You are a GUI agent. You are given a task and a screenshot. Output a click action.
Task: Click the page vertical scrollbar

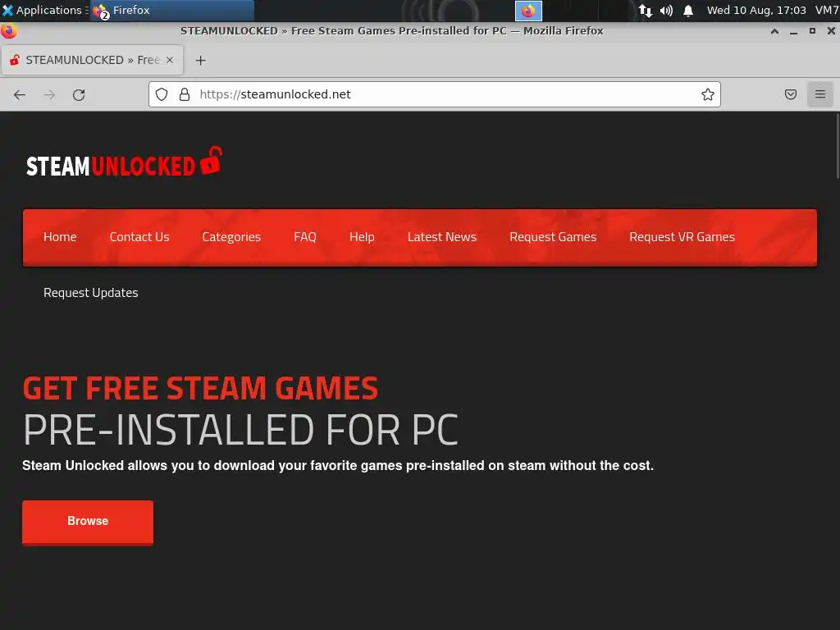click(837, 146)
